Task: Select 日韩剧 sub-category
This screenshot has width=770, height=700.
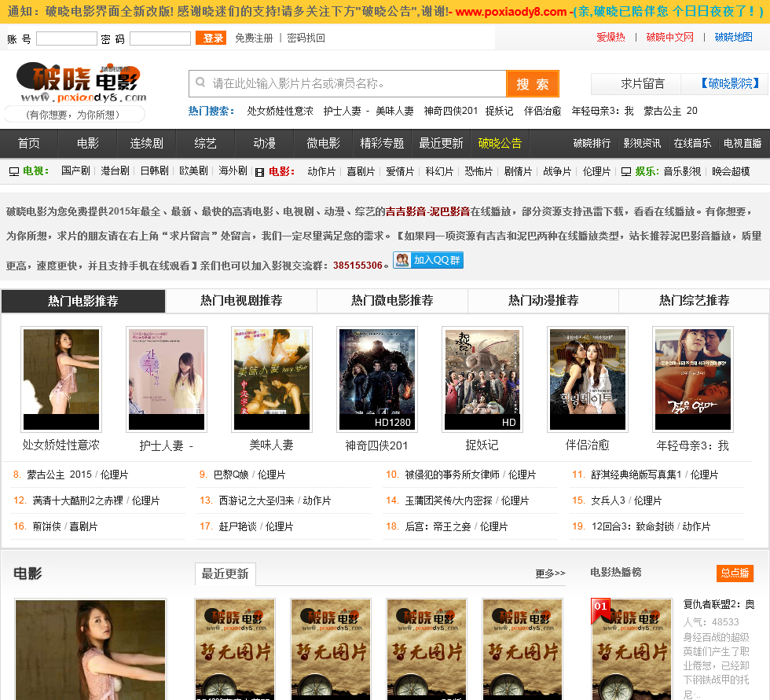Action: (x=154, y=170)
